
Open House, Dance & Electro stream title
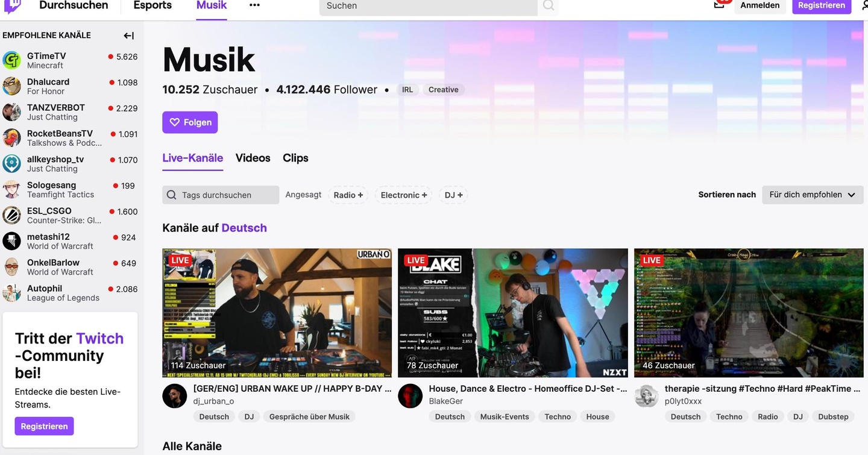coord(528,389)
